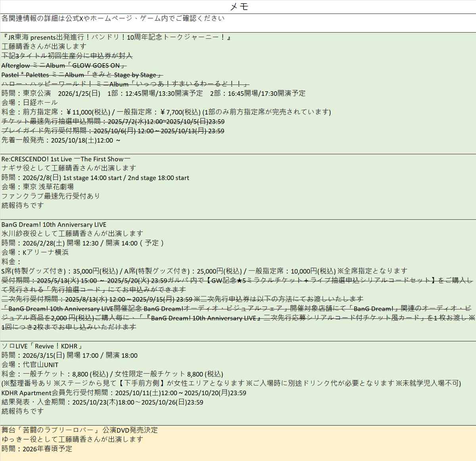Image resolution: width=476 pixels, height=461 pixels.
Task: Click 'ゆっきー役として工藤晴香さんが出演します' line
Action: coord(72,439)
